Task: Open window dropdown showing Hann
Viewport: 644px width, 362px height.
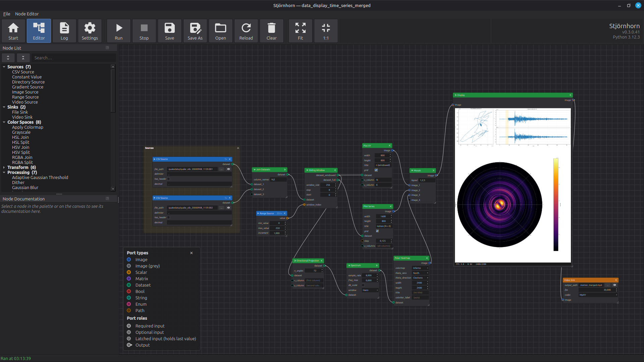Action: [370, 290]
